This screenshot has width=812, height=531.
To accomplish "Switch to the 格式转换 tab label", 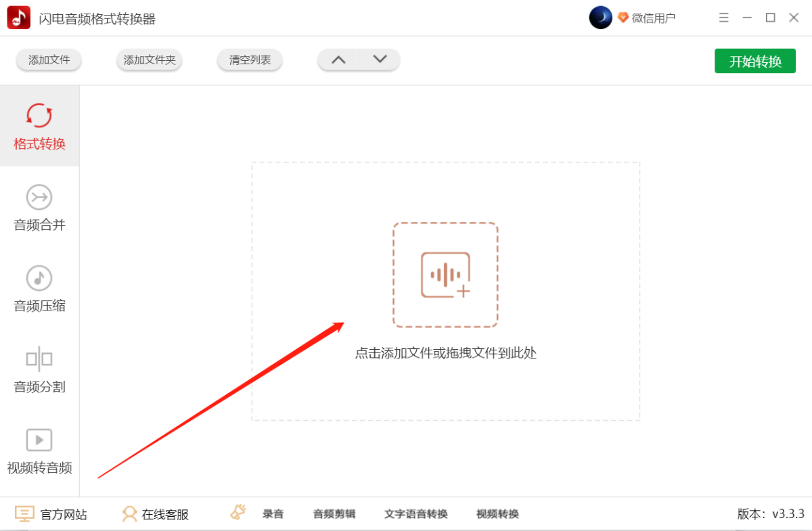I will pos(39,144).
